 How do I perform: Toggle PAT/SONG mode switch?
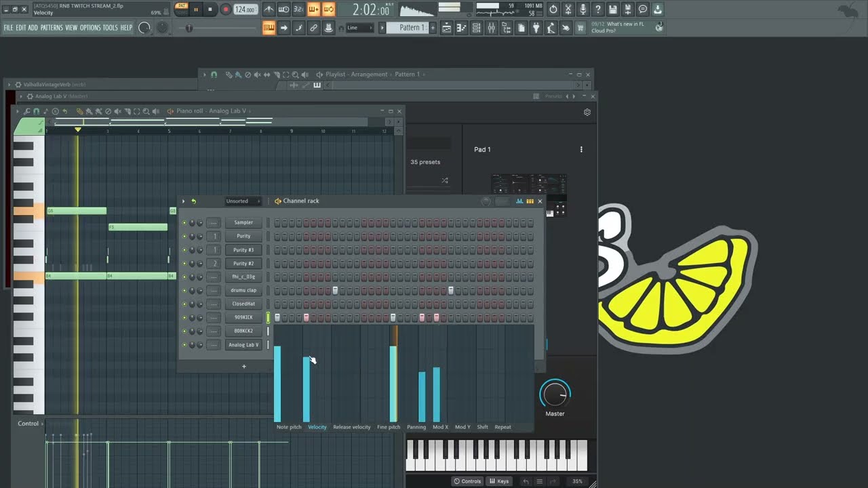click(x=181, y=9)
